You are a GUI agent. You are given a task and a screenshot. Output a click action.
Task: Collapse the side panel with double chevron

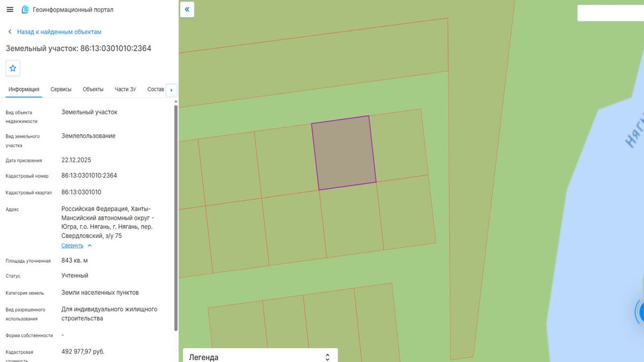(x=187, y=10)
